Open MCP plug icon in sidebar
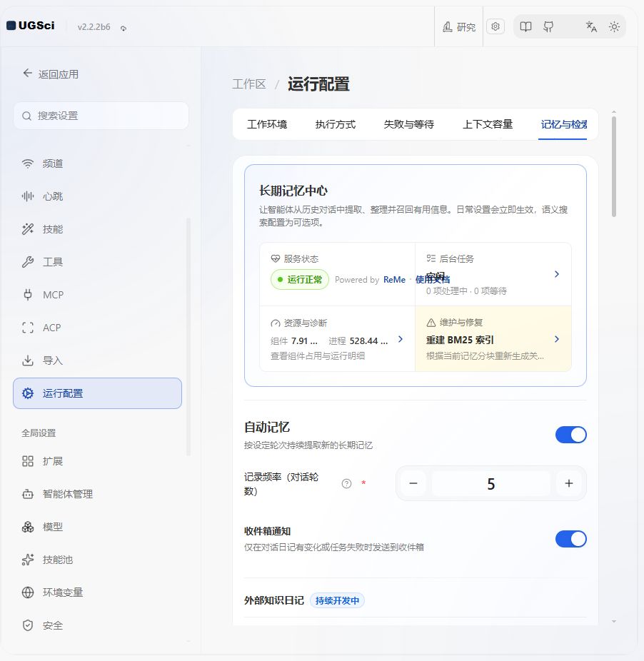The width and height of the screenshot is (644, 661). [x=27, y=295]
